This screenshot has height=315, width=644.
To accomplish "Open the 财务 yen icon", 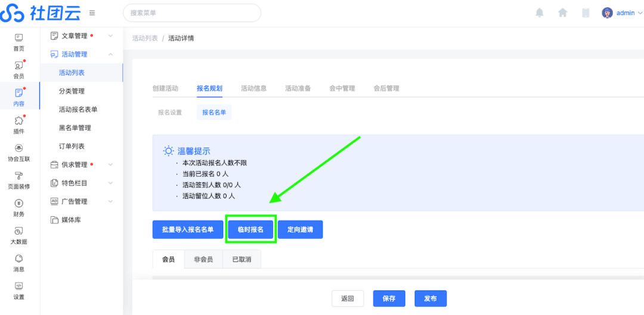I will [x=19, y=203].
